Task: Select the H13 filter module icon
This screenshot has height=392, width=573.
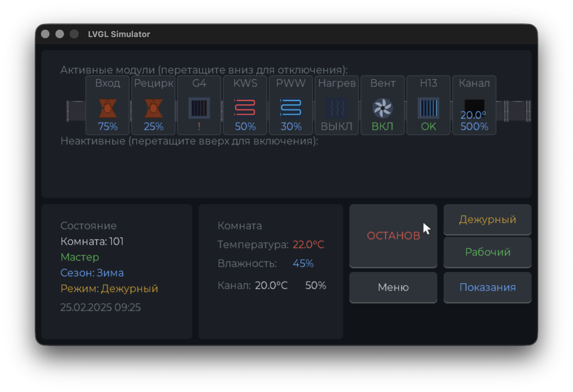Action: (428, 108)
